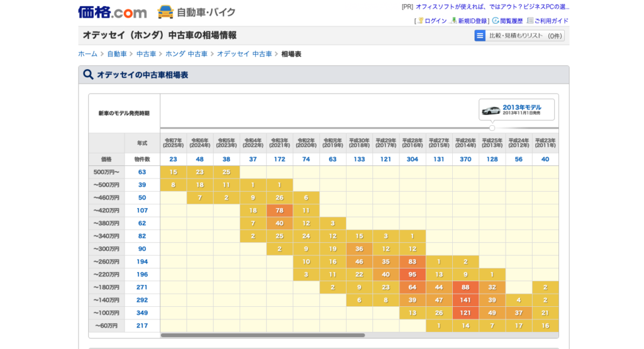Click total count 133 for 平成30年(2018年)
The height and width of the screenshot is (349, 644).
click(x=359, y=159)
